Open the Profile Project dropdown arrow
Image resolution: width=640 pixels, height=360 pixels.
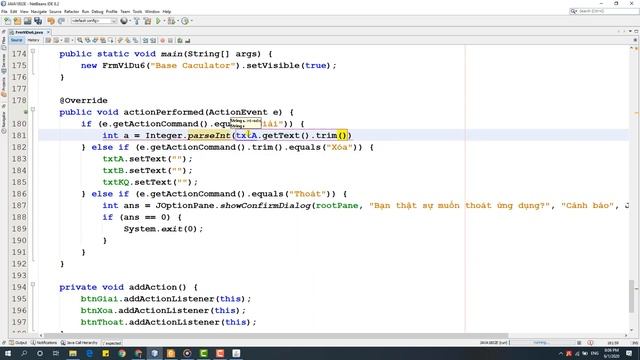point(191,21)
